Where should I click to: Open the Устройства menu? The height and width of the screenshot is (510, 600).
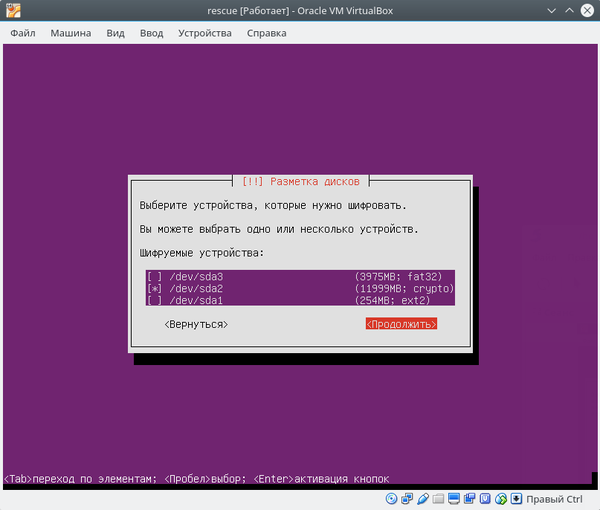pos(205,33)
